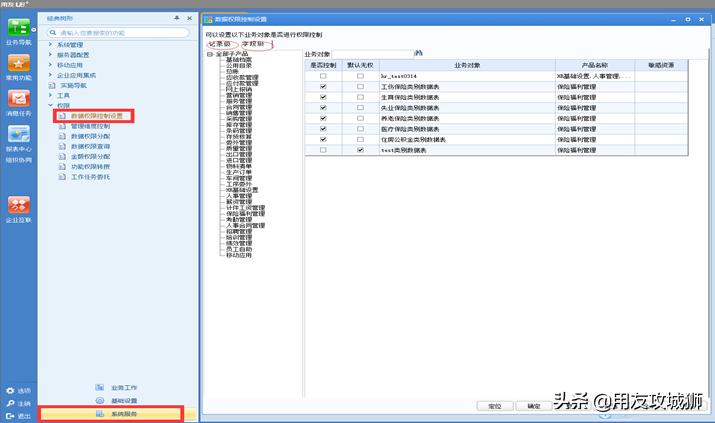The height and width of the screenshot is (423, 715).
Task: Click the 定位 button
Action: (x=495, y=406)
